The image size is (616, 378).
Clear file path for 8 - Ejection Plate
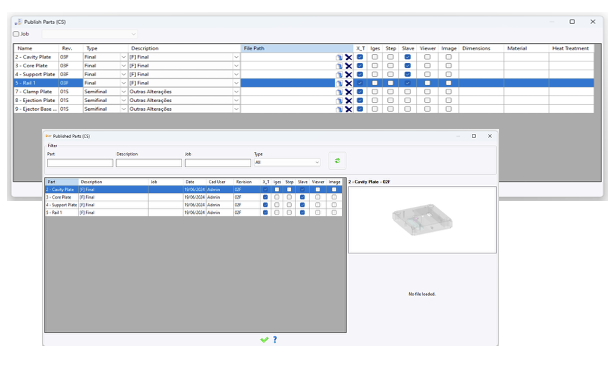[348, 101]
